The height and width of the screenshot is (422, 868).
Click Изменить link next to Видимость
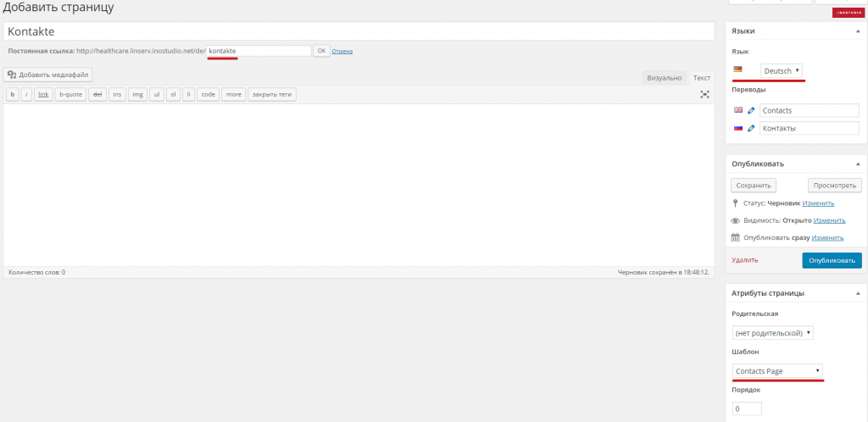828,220
